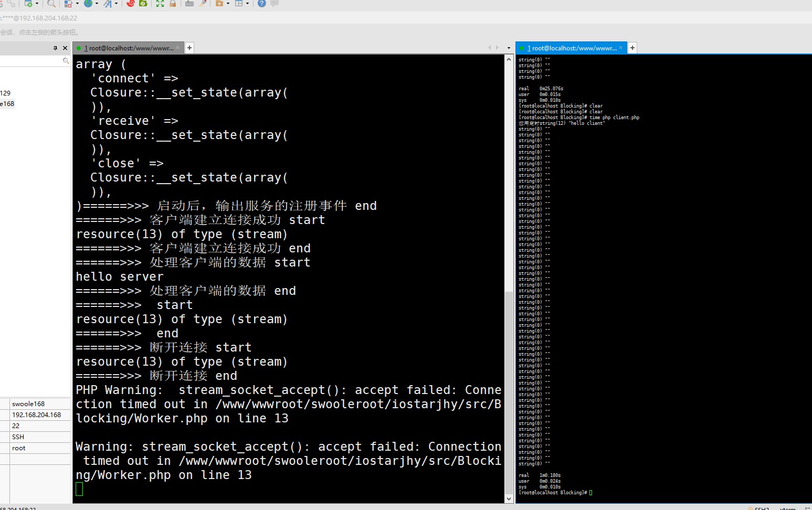Click the left terminal scrollbar up arrow
This screenshot has width=812, height=510.
pyautogui.click(x=509, y=59)
